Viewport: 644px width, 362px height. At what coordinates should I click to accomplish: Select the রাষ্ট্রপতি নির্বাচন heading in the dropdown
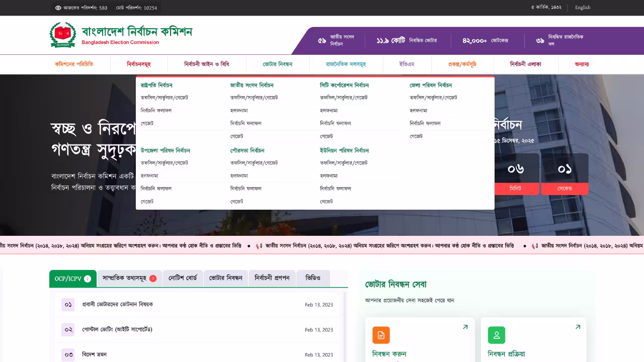(x=156, y=85)
